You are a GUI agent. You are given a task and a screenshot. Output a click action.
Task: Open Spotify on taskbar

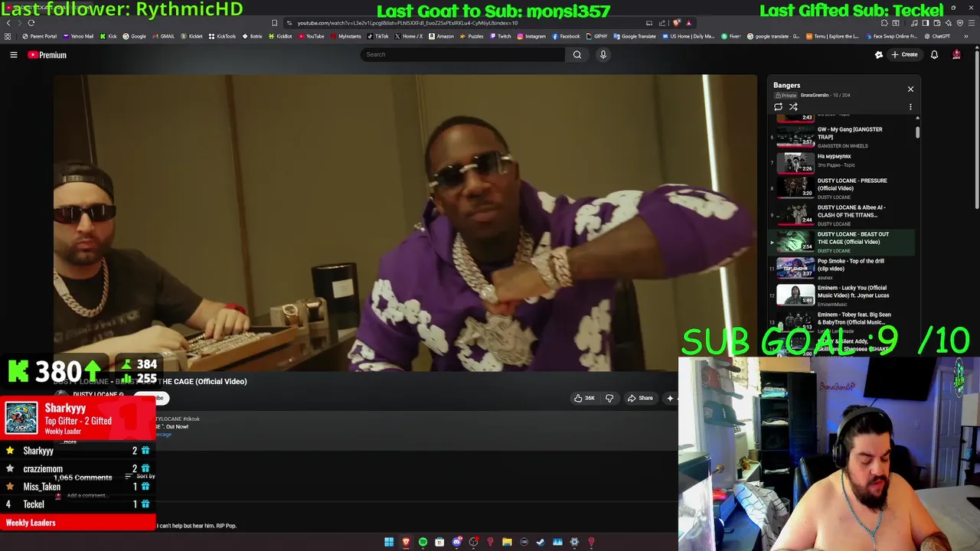pos(423,543)
